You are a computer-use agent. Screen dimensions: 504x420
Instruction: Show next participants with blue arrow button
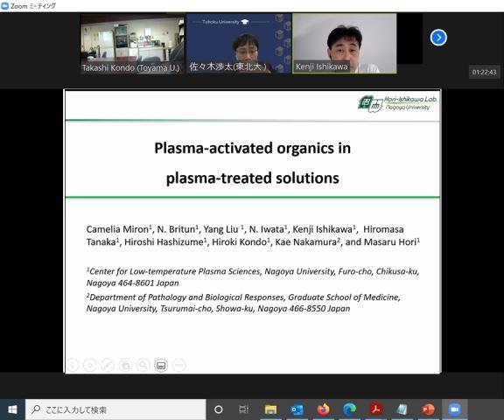438,38
